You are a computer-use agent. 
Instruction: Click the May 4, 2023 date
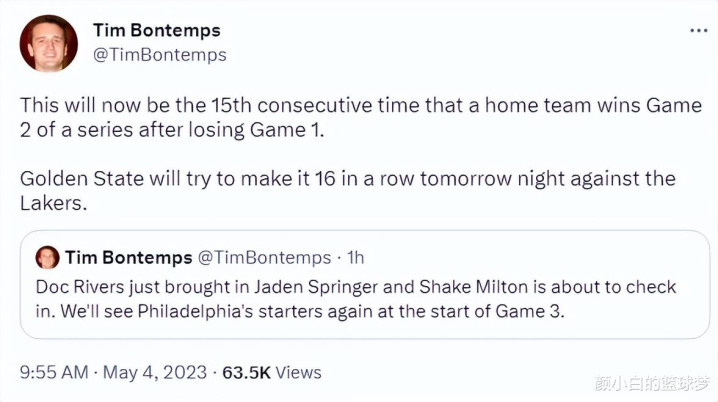tap(153, 372)
